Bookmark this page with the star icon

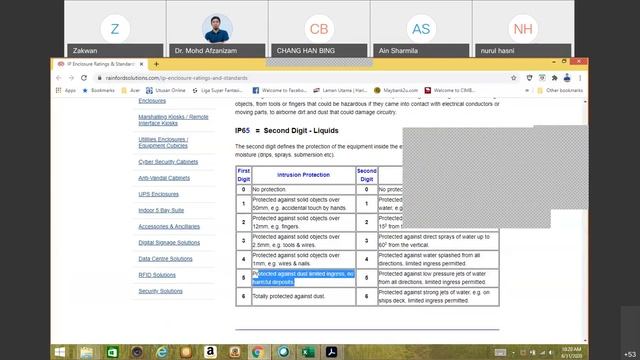(513, 78)
